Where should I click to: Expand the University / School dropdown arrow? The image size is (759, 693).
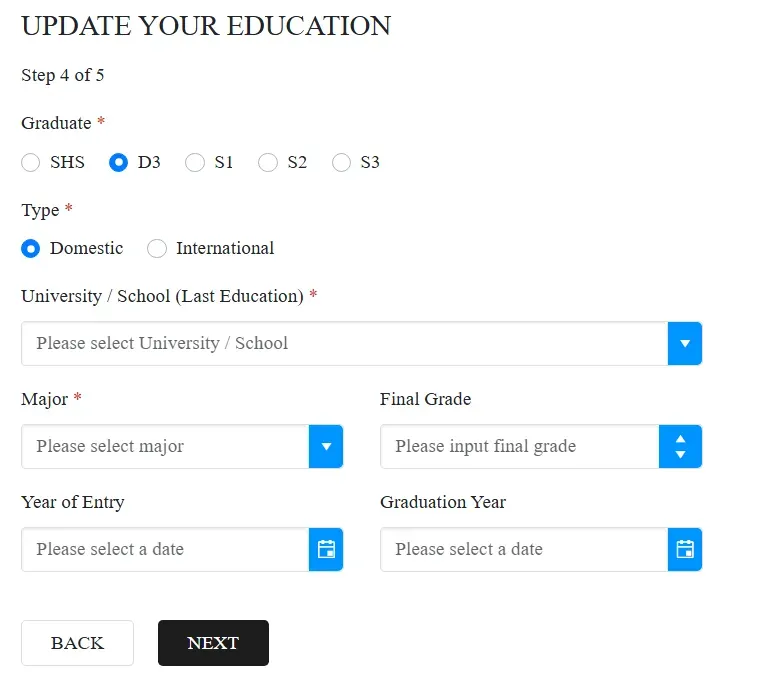pyautogui.click(x=685, y=343)
